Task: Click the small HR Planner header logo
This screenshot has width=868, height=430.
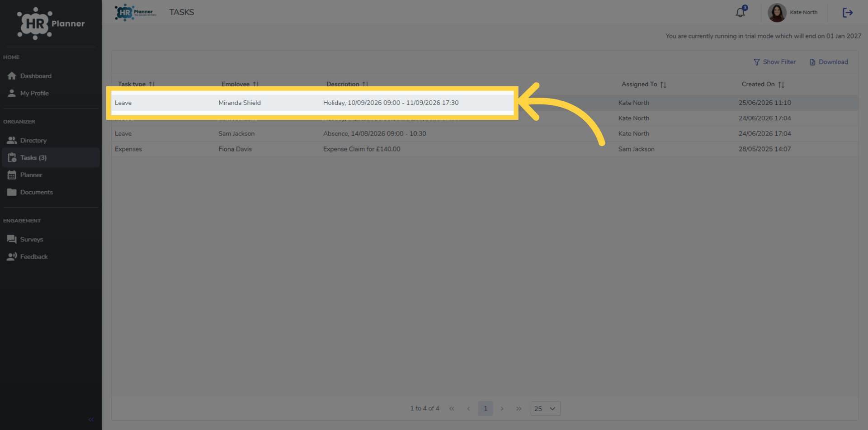Action: click(x=136, y=12)
